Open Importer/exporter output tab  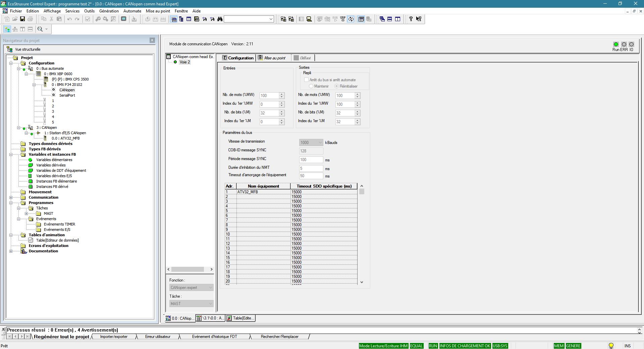pos(114,337)
